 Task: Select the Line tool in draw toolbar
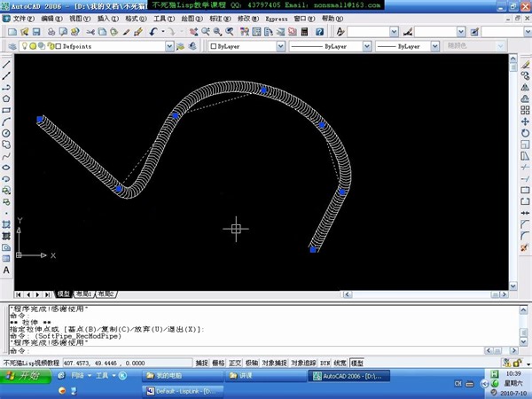(6, 64)
